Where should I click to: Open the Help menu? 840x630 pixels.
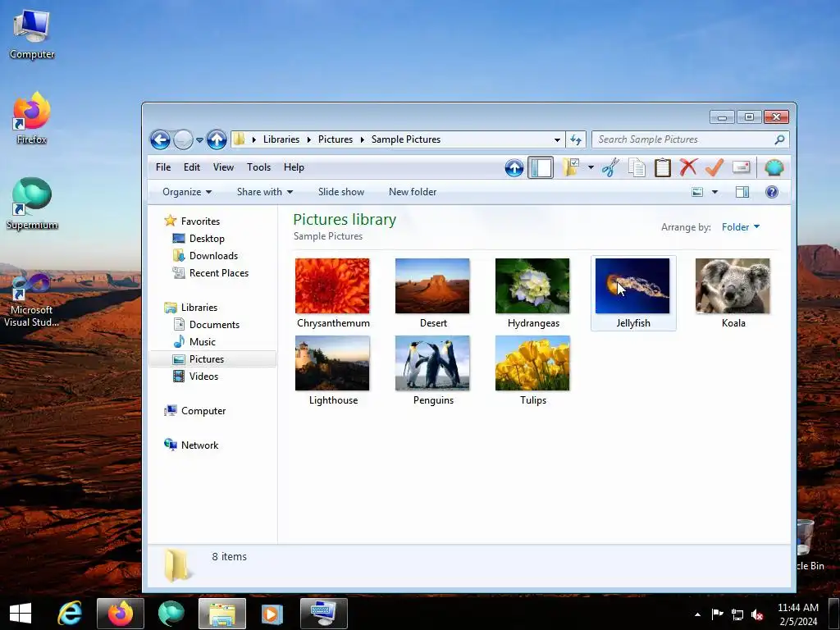294,167
